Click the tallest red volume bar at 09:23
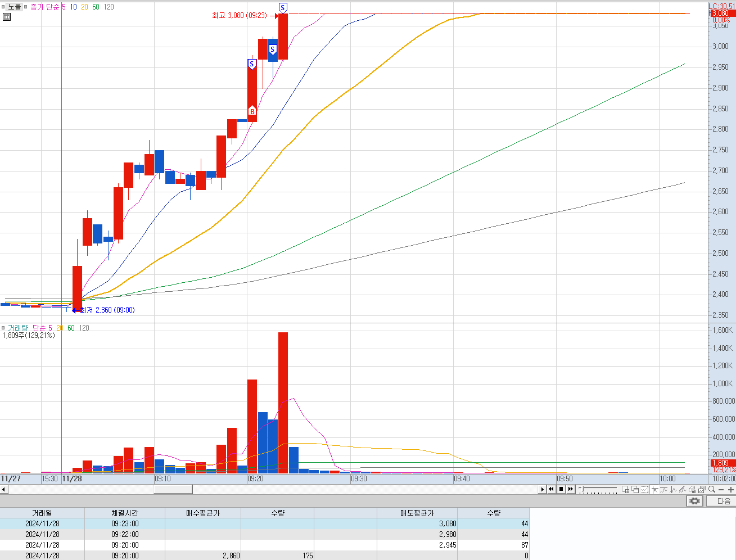Screen dimensions: 736x560 (x=283, y=403)
